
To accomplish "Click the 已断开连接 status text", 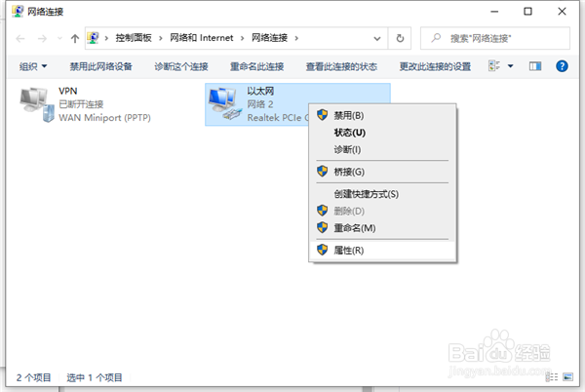I will click(x=81, y=104).
